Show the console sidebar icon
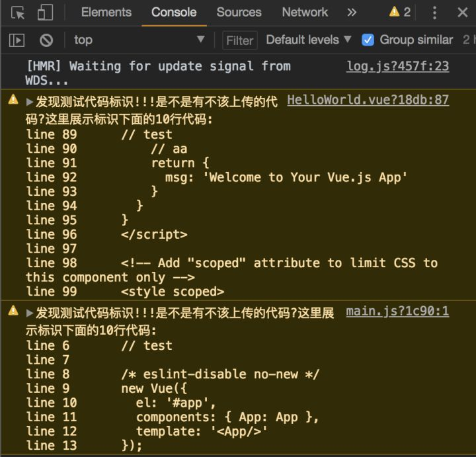Image resolution: width=476 pixels, height=457 pixels. 17,40
